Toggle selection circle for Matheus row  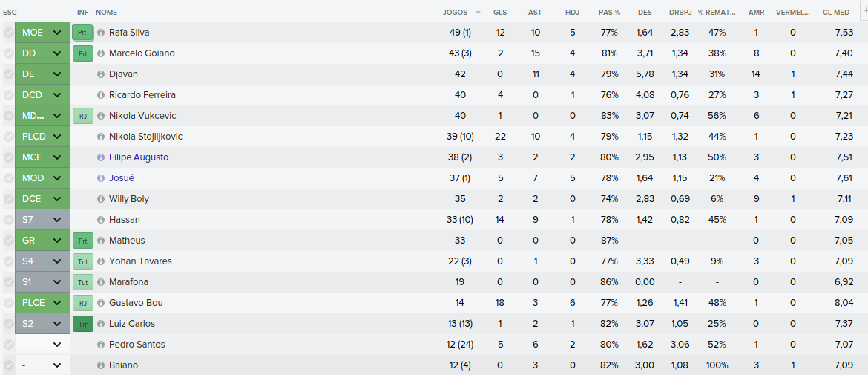[x=8, y=241]
